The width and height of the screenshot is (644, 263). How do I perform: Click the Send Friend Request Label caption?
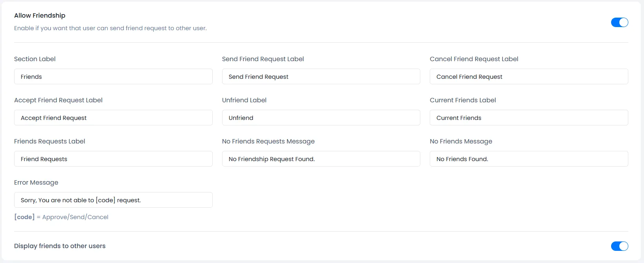click(x=262, y=59)
